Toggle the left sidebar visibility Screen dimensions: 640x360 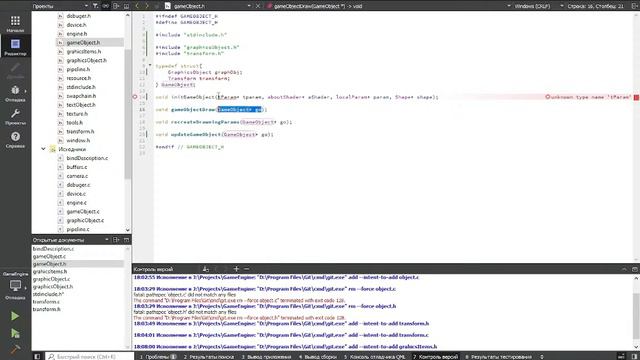click(37, 356)
